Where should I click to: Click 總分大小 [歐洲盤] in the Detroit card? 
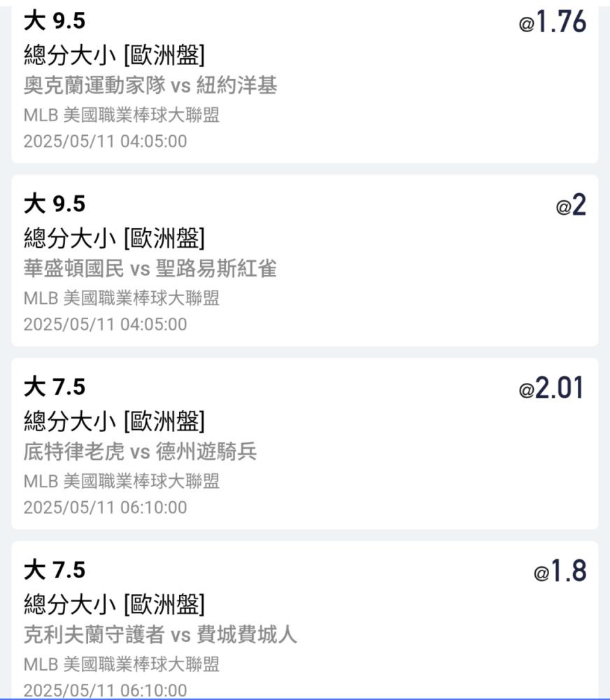[115, 421]
